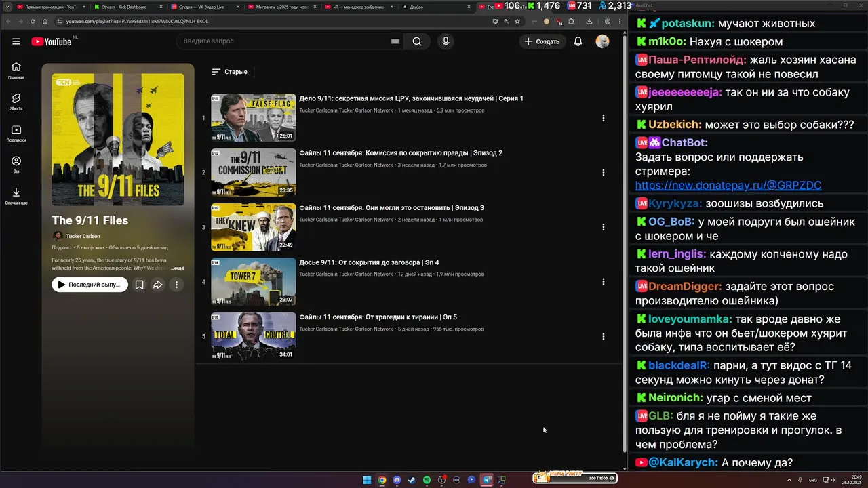This screenshot has height=488, width=868.
Task: Click the magnifier search button
Action: pyautogui.click(x=417, y=41)
